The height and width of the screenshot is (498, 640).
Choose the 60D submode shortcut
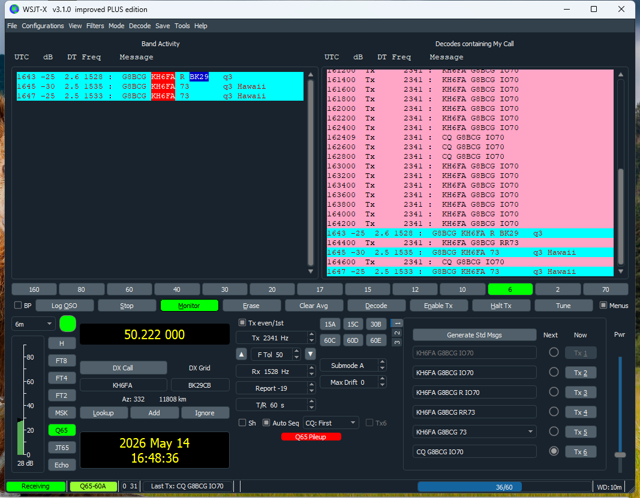pos(353,340)
